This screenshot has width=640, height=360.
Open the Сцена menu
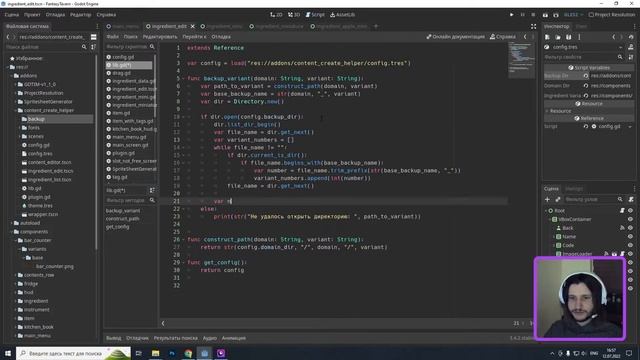(12, 15)
